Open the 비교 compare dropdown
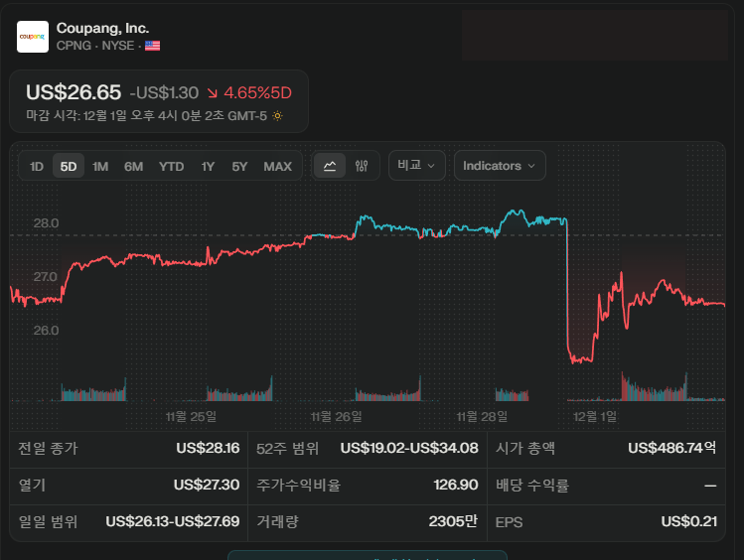Image resolution: width=744 pixels, height=560 pixels. [416, 166]
